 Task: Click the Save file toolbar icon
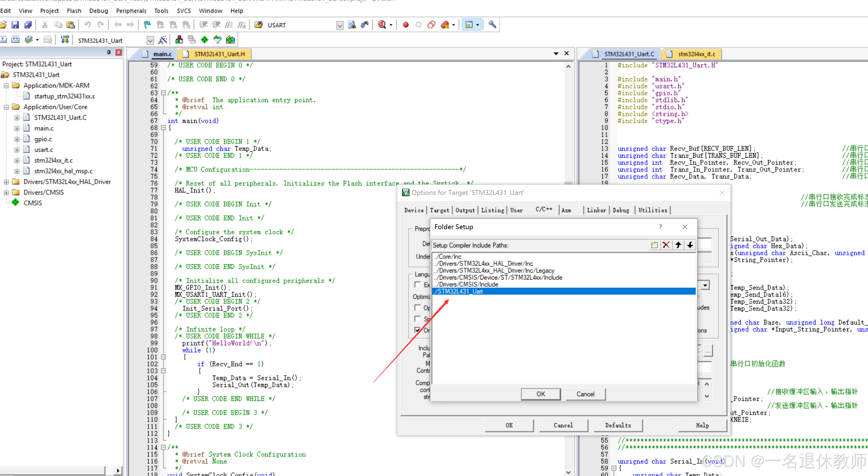(15, 25)
